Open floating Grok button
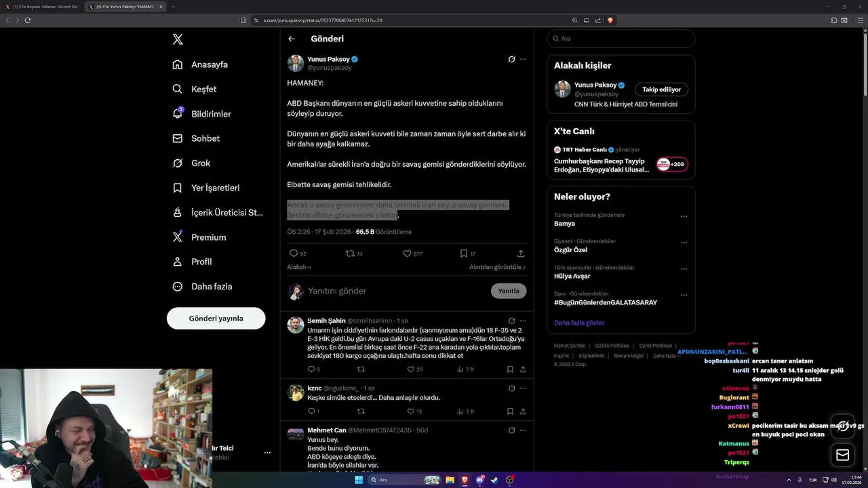Screen dimensions: 868x488 [x=843, y=426]
